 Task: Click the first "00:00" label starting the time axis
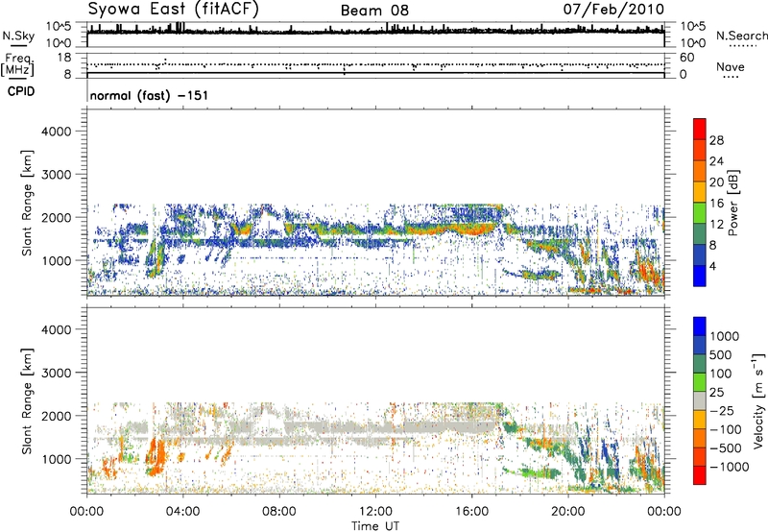click(86, 512)
